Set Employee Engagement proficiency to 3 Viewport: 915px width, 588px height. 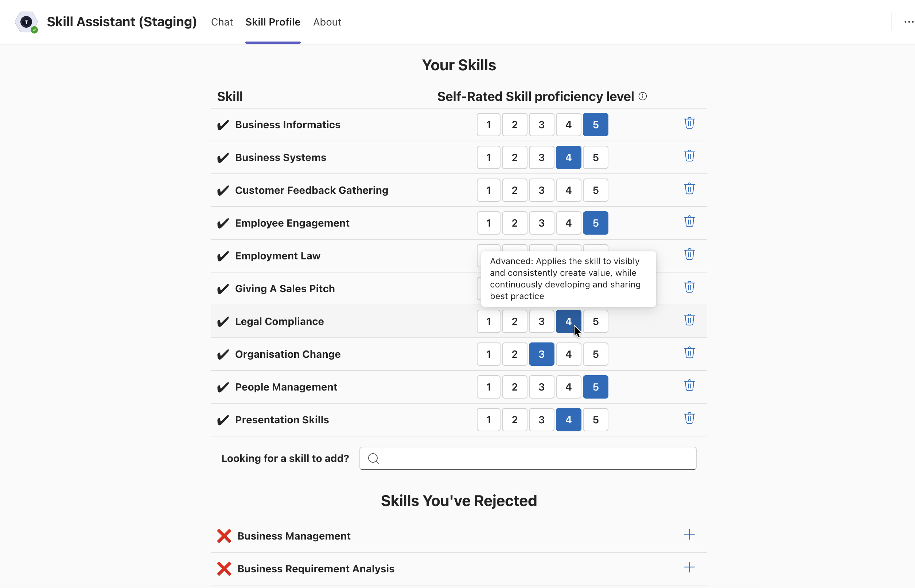pos(541,223)
